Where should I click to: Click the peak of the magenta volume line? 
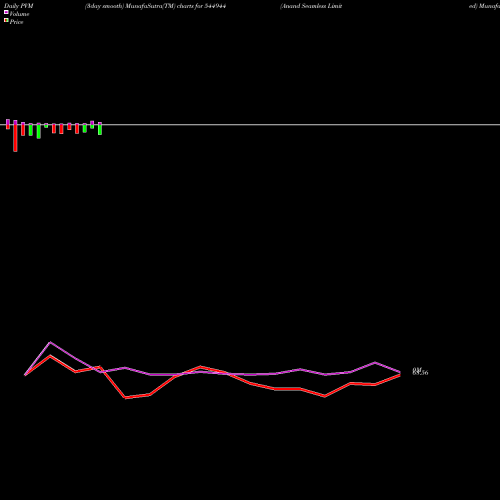50,342
